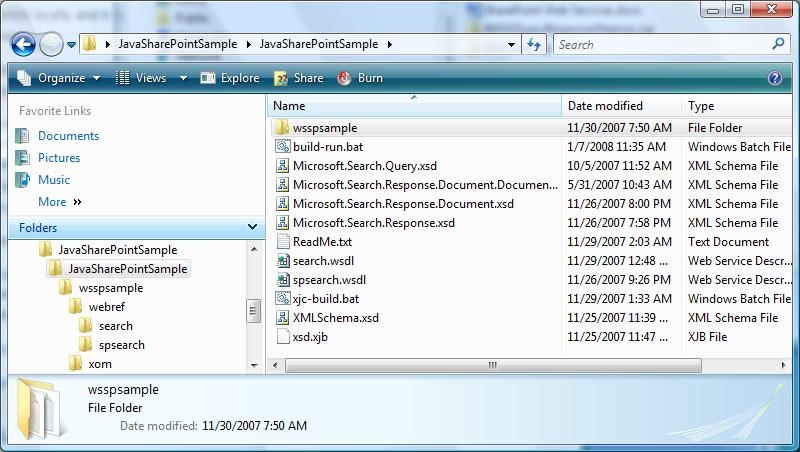Select webref folder in tree
The image size is (800, 452).
point(107,307)
